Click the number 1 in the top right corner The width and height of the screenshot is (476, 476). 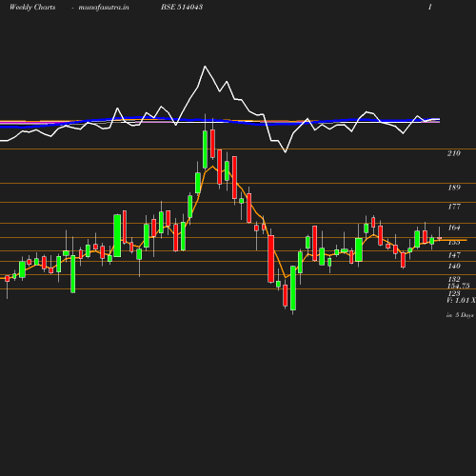(430, 7)
